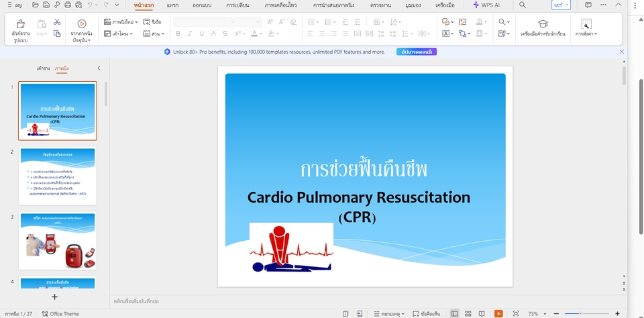644x318 pixels.
Task: Open the font name combo box
Action: 205,21
